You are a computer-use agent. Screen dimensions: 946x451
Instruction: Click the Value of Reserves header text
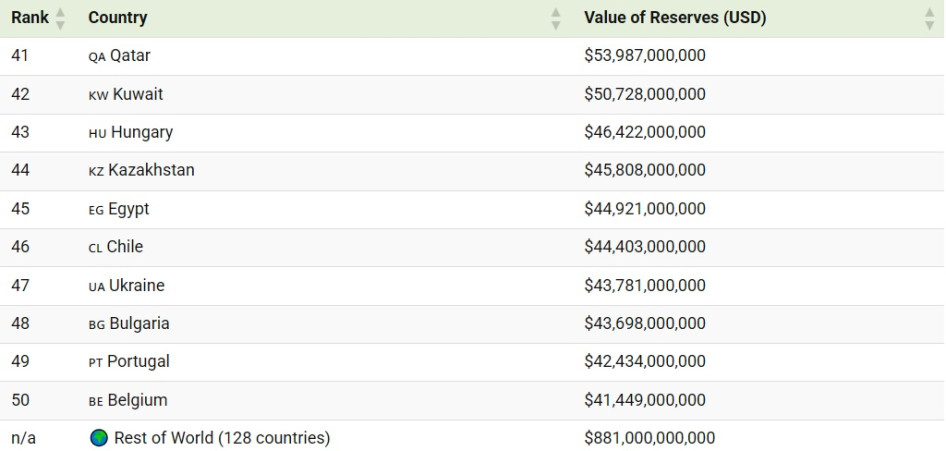click(x=675, y=18)
